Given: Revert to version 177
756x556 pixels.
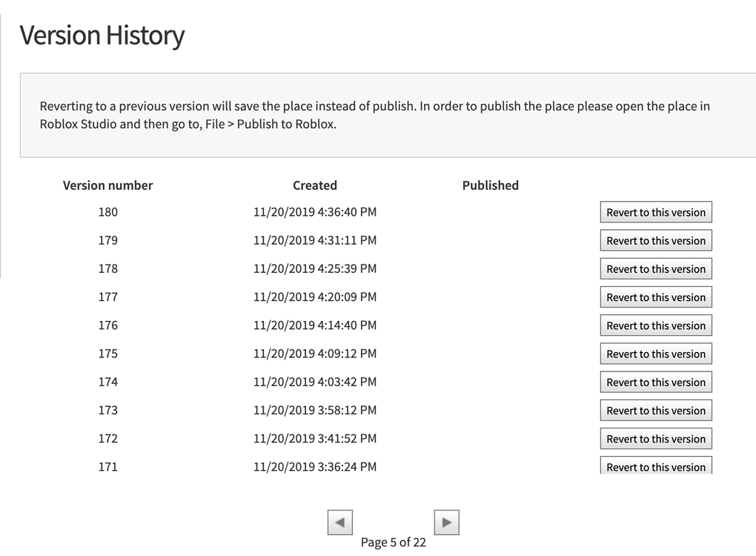Looking at the screenshot, I should [x=656, y=297].
